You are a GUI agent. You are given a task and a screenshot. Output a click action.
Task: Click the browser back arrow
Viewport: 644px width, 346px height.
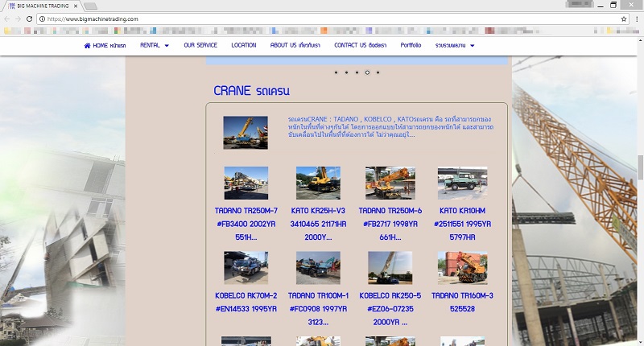[x=7, y=19]
